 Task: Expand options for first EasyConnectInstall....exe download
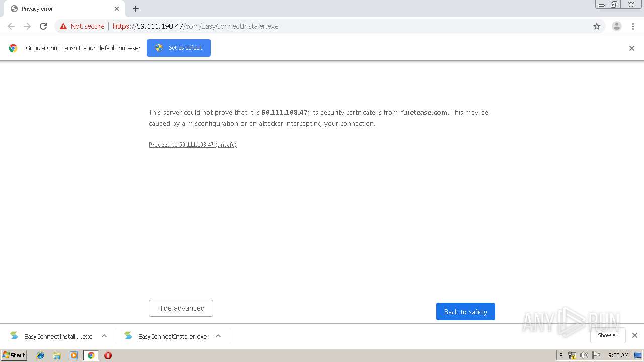pos(104,336)
